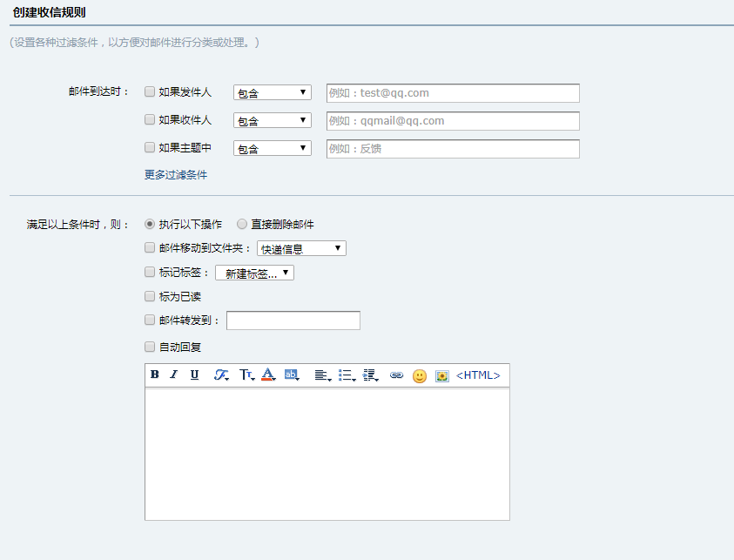The image size is (734, 560).
Task: Open the 快递信息 folder dropdown
Action: coord(301,249)
